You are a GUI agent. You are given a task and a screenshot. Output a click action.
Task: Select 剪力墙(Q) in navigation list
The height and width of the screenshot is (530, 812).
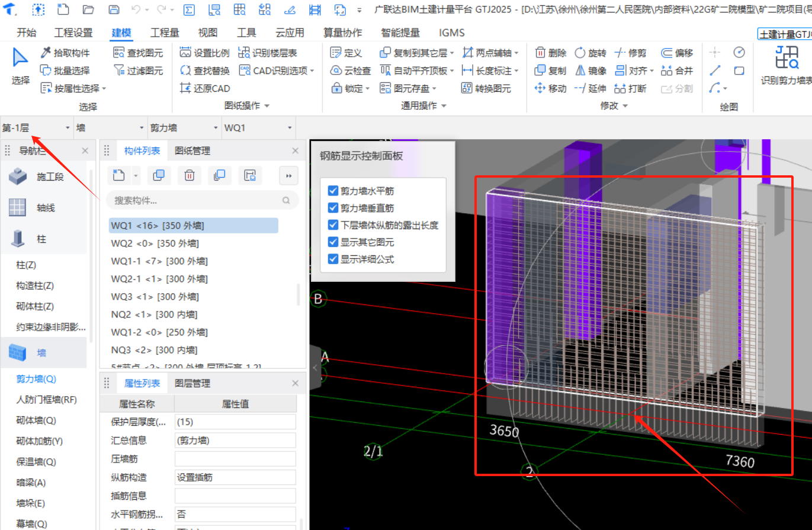click(36, 379)
